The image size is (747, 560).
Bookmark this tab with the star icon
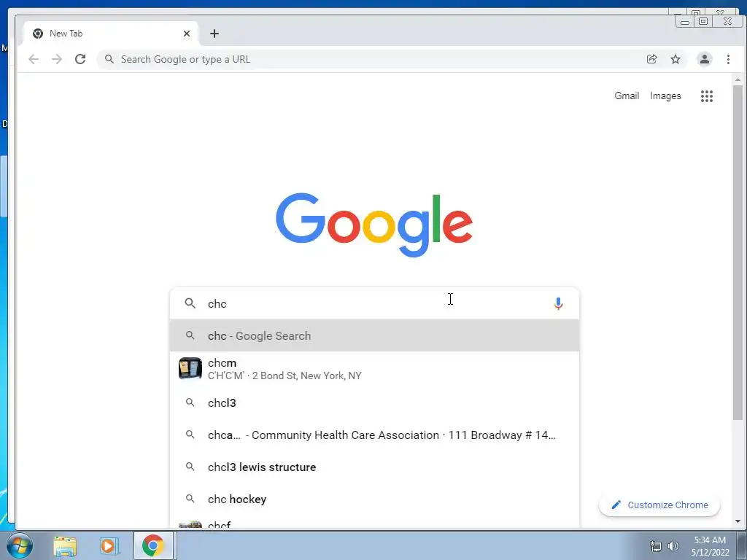[676, 59]
